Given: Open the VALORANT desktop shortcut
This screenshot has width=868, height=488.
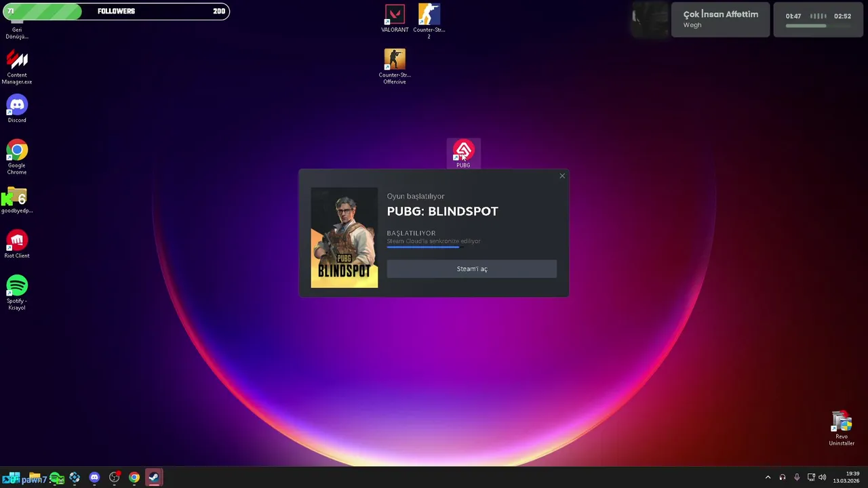Looking at the screenshot, I should (x=395, y=18).
